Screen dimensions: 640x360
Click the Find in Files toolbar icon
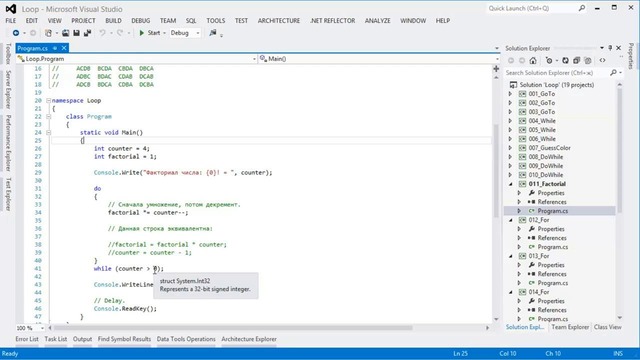pos(213,33)
